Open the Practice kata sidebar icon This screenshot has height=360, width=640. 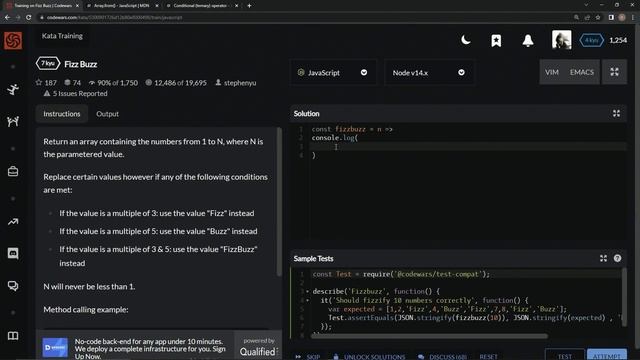[x=13, y=89]
